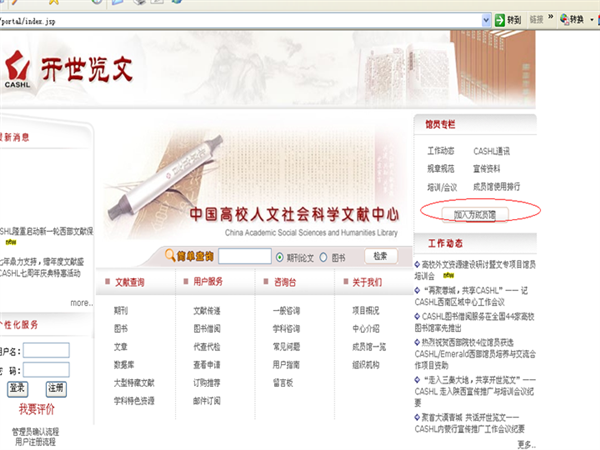Open the 数据库 link
600x450 pixels.
click(124, 365)
